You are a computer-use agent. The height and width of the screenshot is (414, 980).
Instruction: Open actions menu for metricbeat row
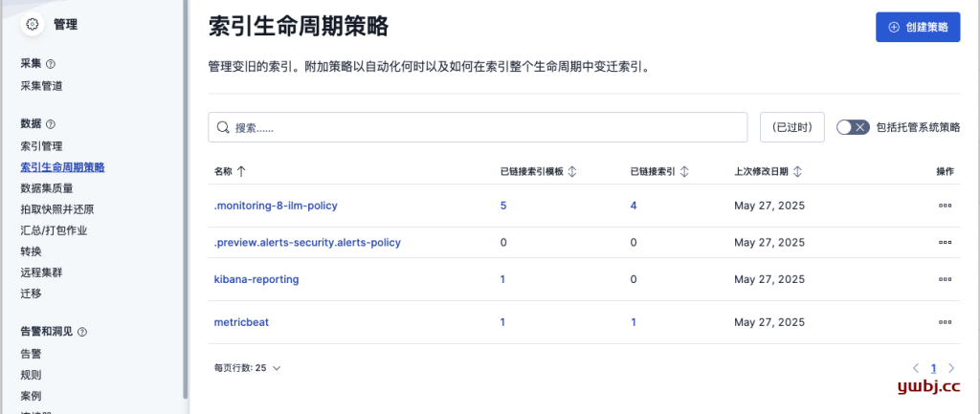(x=945, y=322)
